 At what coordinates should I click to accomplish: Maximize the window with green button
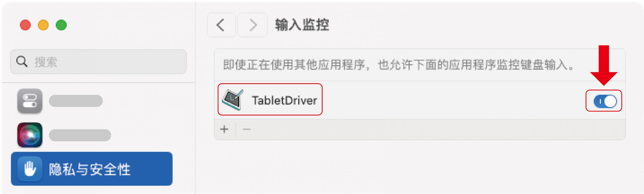click(x=61, y=25)
